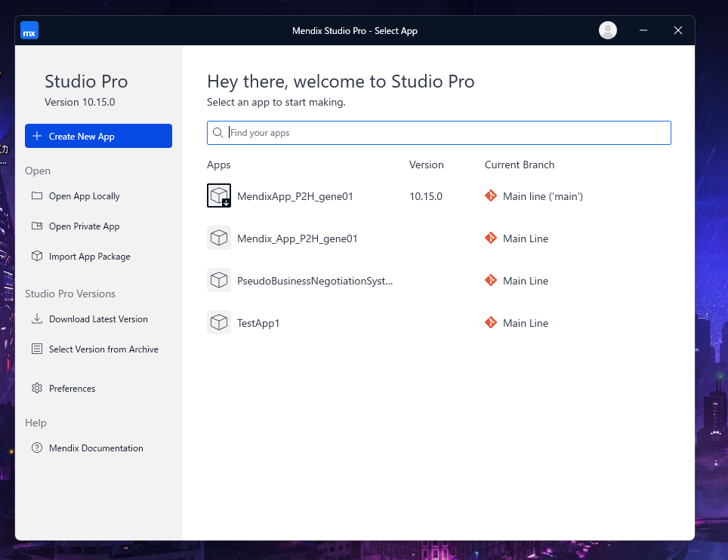Open the TestApp1 app
Screen dimensions: 728x560
(258, 323)
